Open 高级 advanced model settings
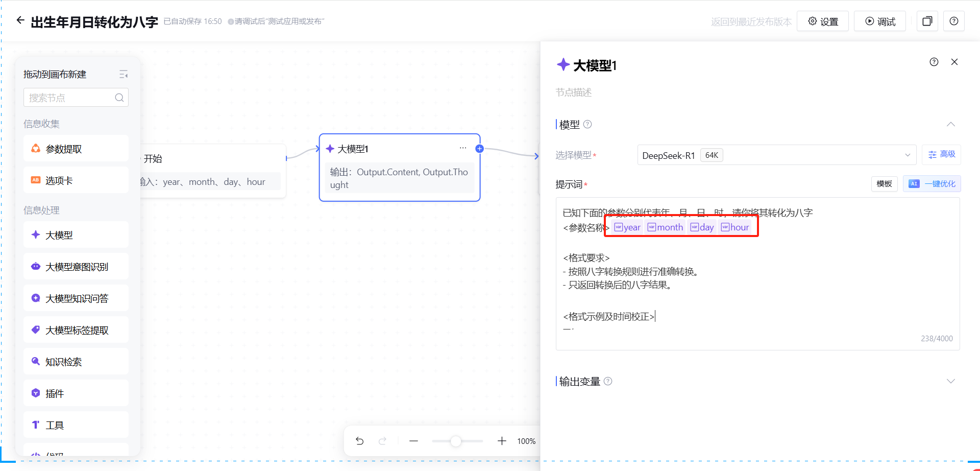This screenshot has width=980, height=471. click(941, 155)
